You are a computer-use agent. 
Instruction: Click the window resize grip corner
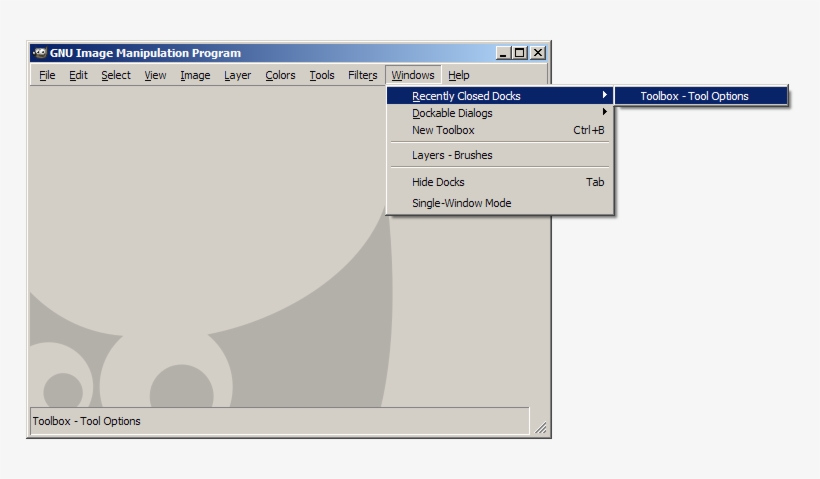(x=541, y=428)
